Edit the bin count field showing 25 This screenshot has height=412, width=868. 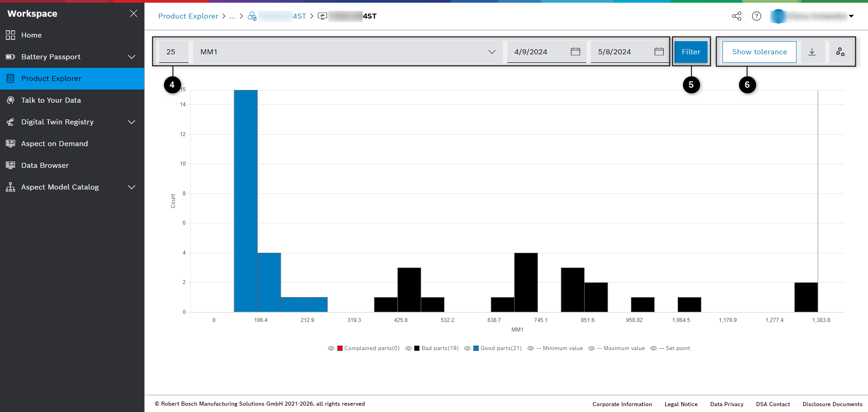point(174,52)
